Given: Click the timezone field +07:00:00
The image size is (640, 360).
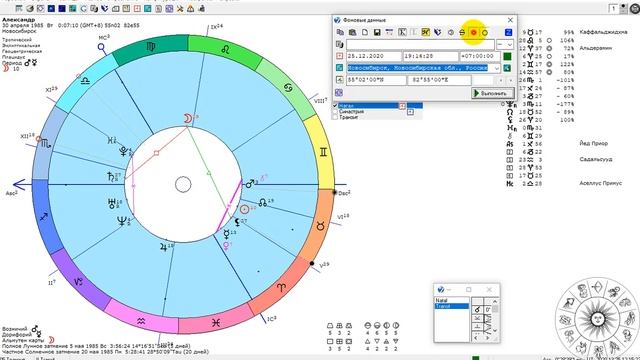Looking at the screenshot, I should (480, 56).
